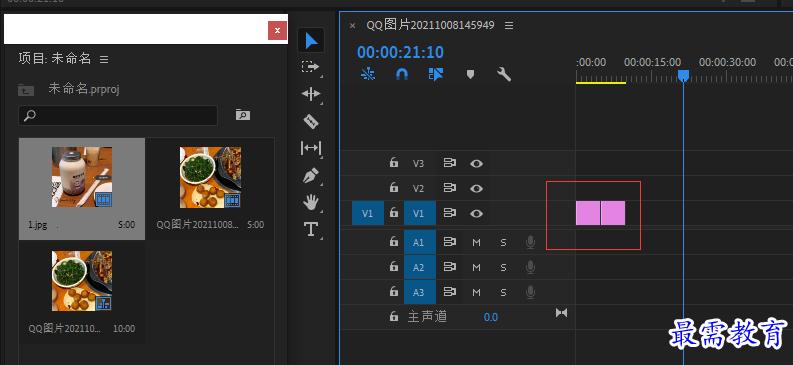Select the Type tool
793x365 pixels.
311,230
